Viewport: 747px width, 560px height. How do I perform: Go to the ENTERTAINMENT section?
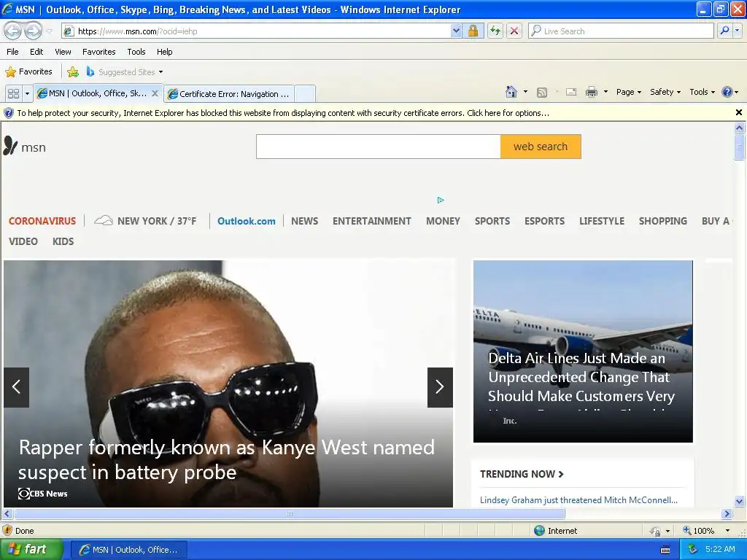(372, 221)
